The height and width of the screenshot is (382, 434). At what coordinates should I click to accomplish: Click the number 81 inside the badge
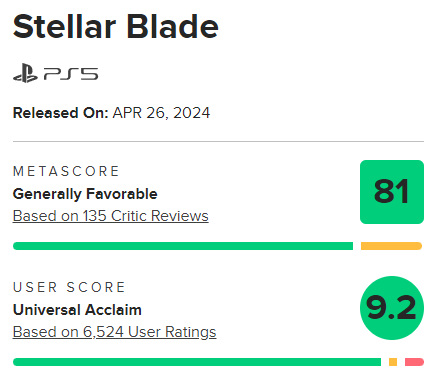coord(391,191)
